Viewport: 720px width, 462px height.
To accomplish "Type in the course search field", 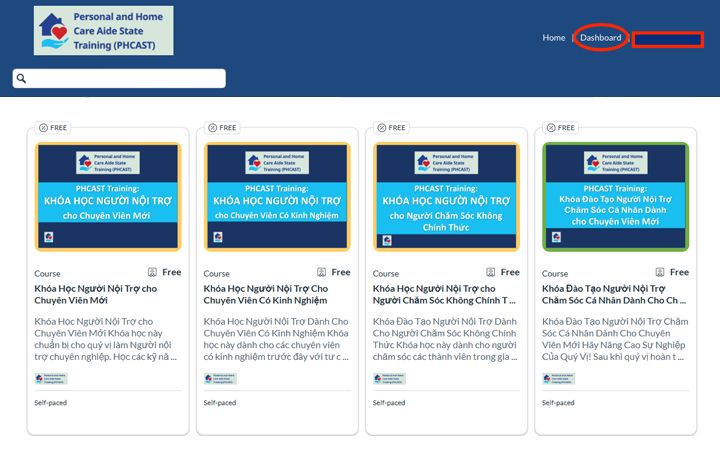I will click(125, 79).
